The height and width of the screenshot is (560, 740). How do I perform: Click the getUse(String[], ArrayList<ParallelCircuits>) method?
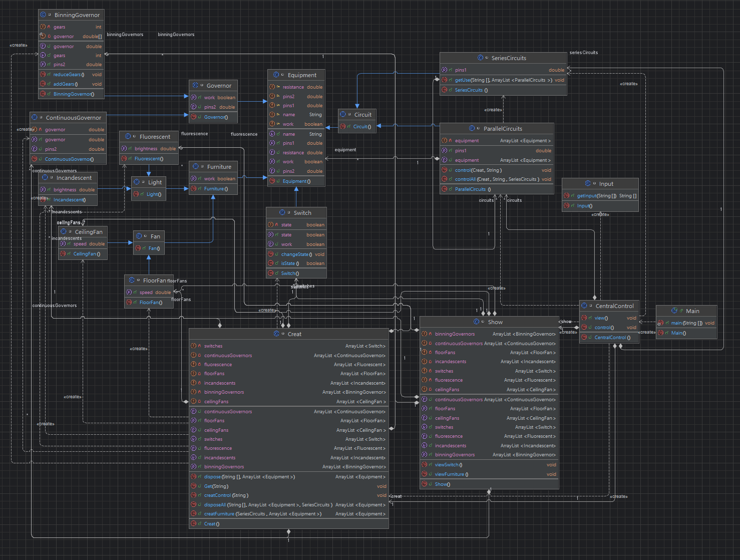[503, 80]
